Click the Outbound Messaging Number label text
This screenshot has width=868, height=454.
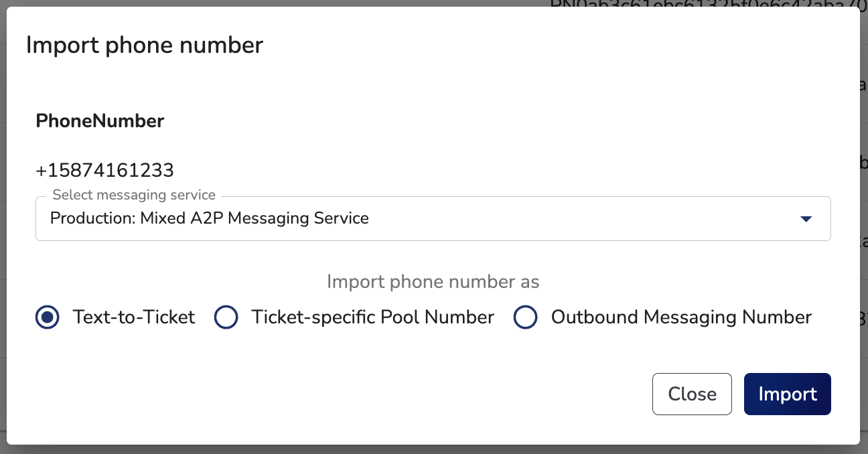tap(681, 317)
